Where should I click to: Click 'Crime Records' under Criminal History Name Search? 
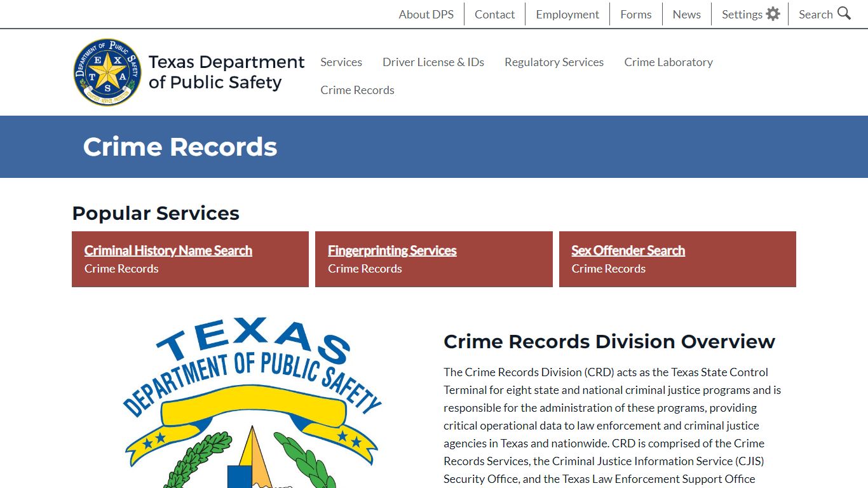point(121,268)
